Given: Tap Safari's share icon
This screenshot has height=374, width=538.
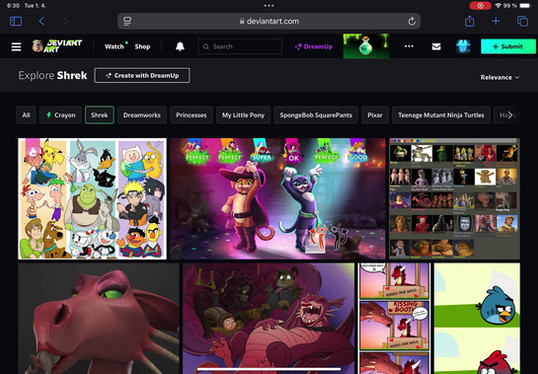Looking at the screenshot, I should click(x=469, y=21).
